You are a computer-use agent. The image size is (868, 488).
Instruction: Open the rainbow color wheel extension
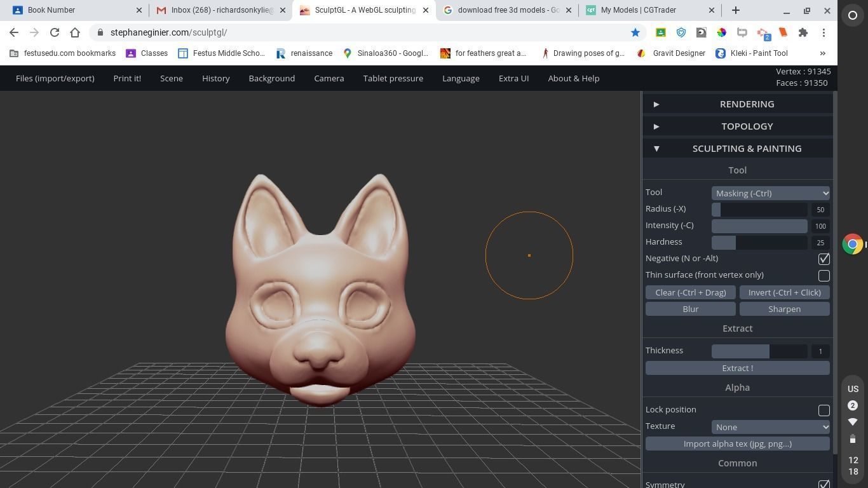722,32
